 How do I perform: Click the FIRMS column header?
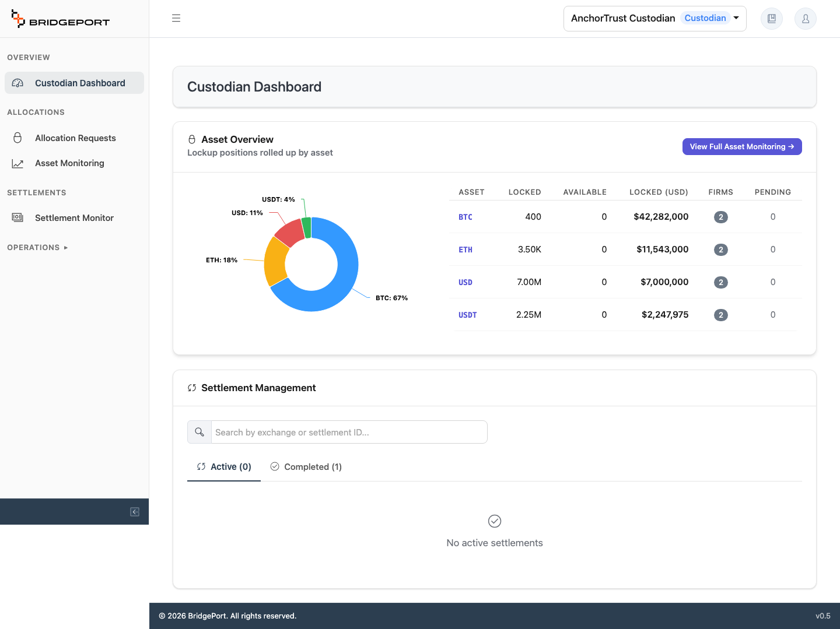click(x=721, y=192)
